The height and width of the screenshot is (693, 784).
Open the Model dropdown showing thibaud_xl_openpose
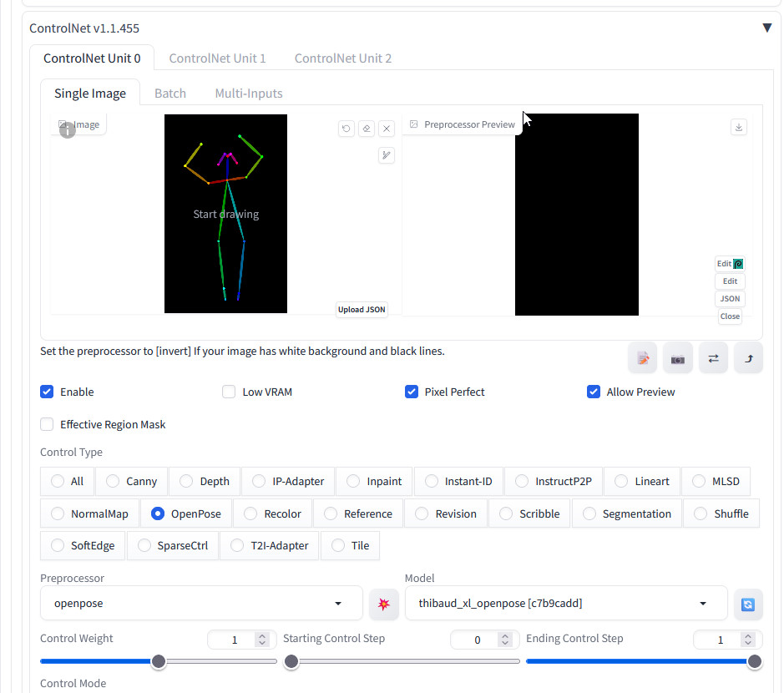[x=566, y=603]
